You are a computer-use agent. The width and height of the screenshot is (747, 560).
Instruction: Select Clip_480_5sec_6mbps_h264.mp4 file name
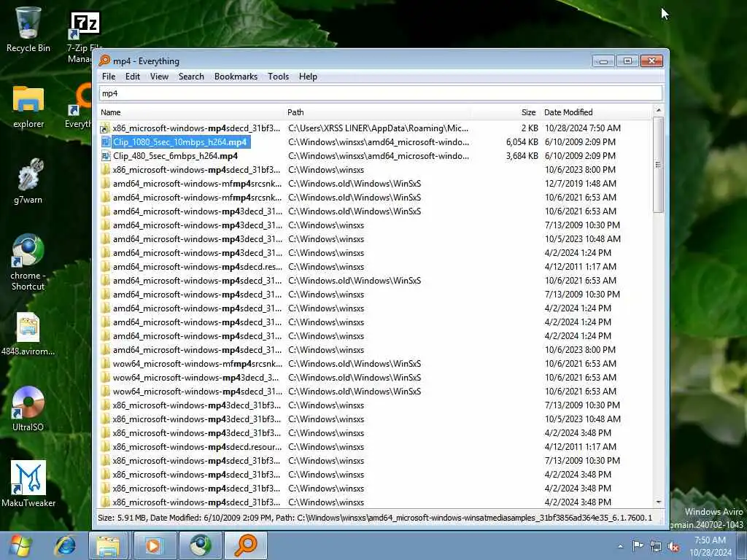point(175,156)
